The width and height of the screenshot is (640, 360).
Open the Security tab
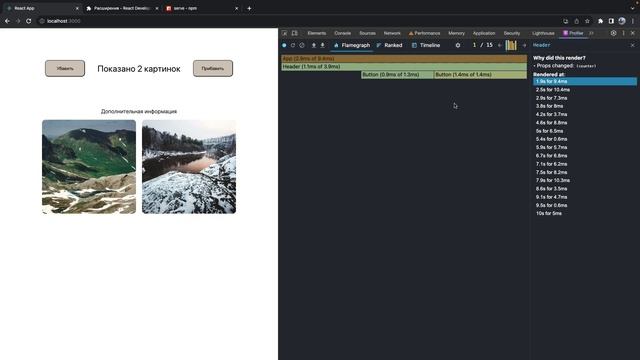coord(512,33)
